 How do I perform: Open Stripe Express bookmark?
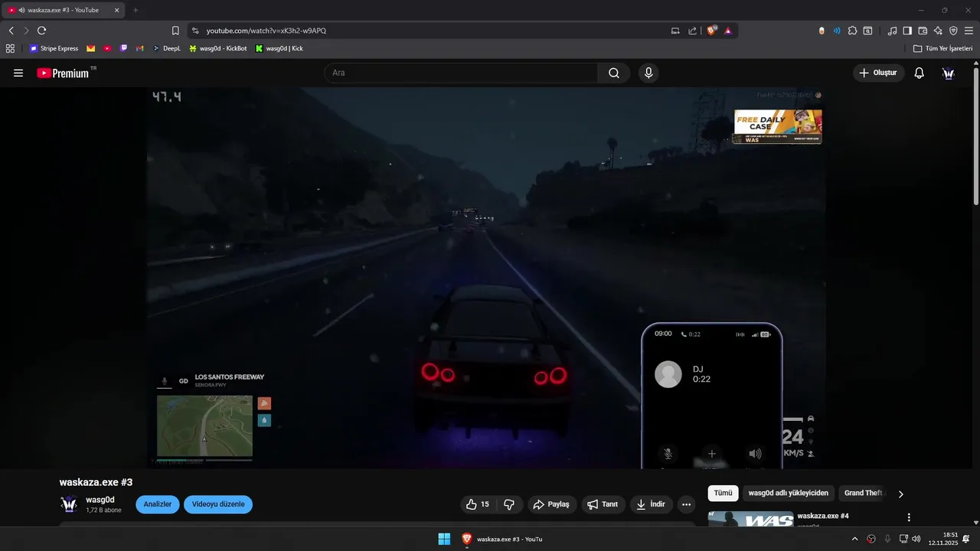pyautogui.click(x=54, y=48)
